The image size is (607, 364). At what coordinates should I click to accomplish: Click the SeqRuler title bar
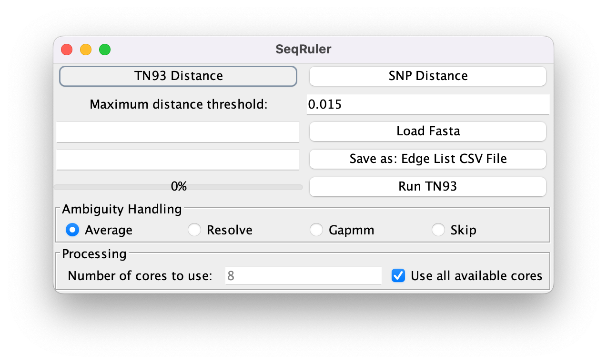pyautogui.click(x=303, y=49)
